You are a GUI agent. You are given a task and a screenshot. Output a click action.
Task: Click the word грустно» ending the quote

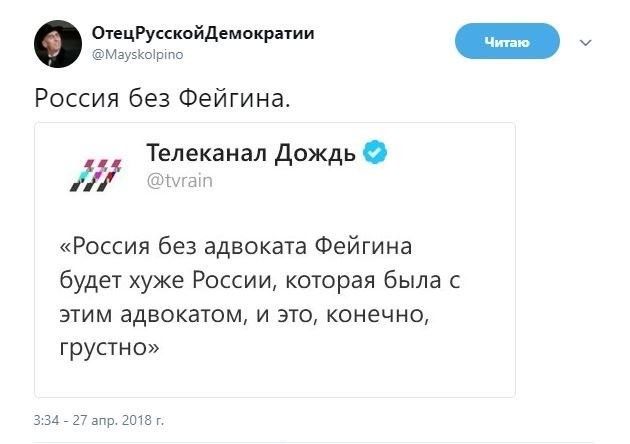[x=110, y=349]
